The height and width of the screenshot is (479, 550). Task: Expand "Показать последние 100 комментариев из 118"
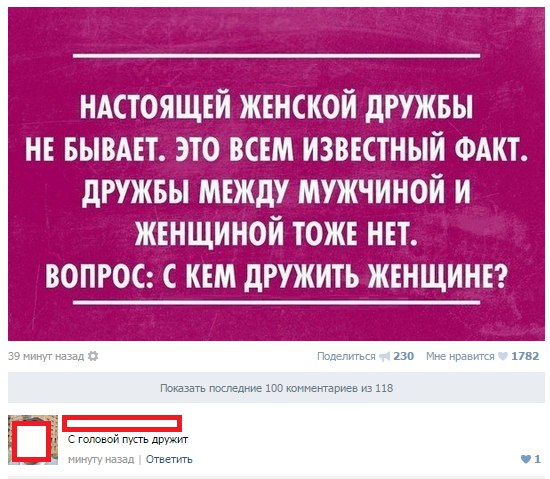point(276,388)
